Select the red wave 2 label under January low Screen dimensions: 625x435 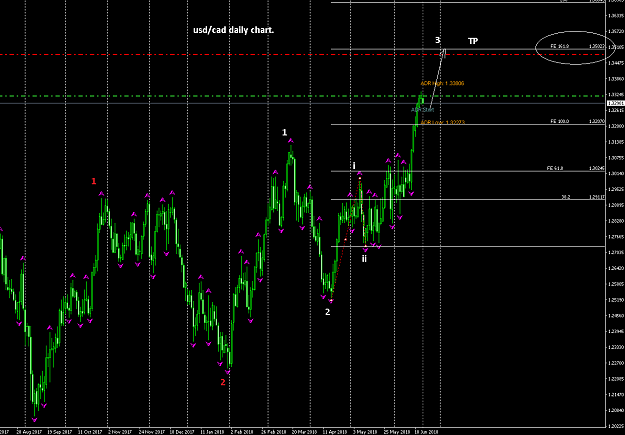pos(223,382)
